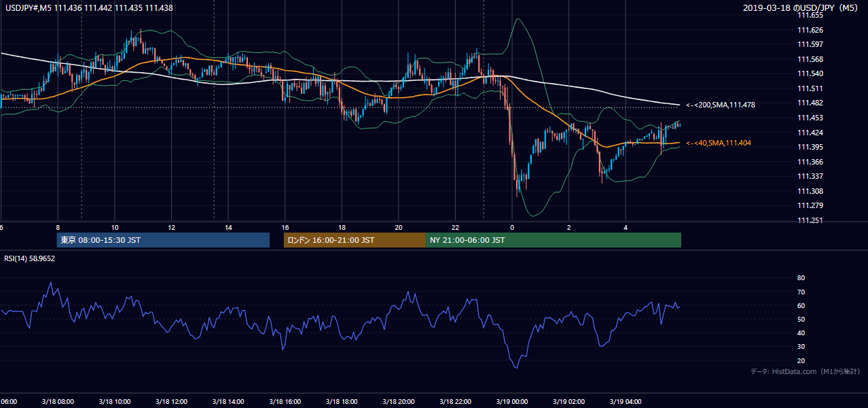Click price axis value 111.482
This screenshot has height=408, width=868.
(x=811, y=103)
